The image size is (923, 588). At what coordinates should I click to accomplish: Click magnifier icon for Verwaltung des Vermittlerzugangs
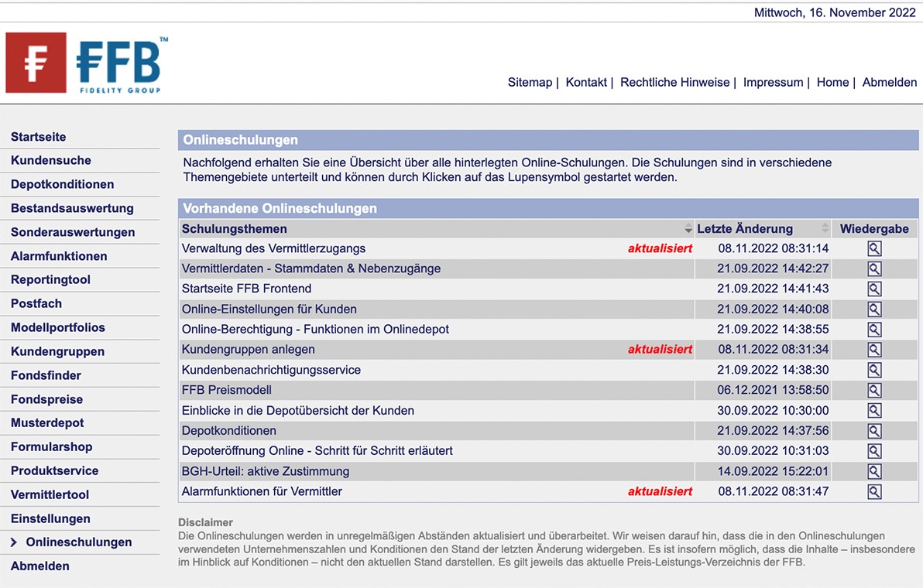click(x=874, y=248)
